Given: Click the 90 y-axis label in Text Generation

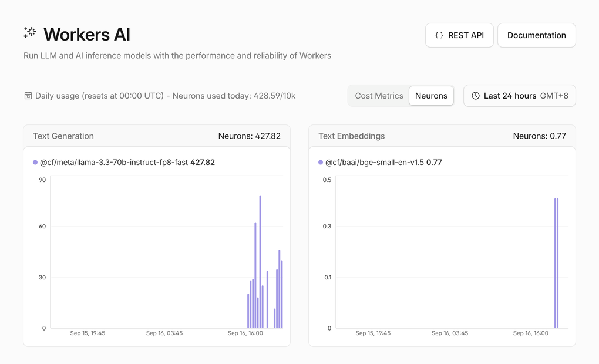Looking at the screenshot, I should click(42, 180).
